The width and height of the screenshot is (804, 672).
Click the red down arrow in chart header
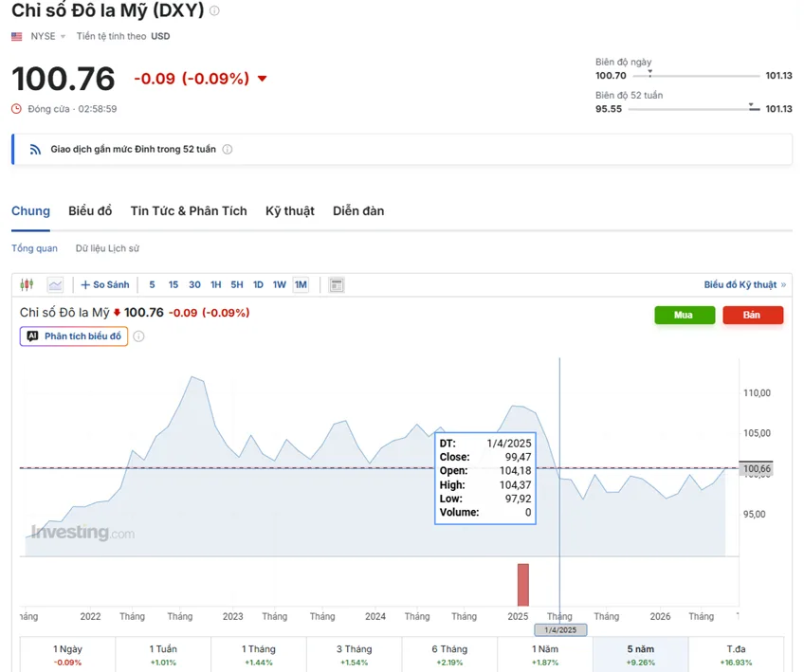(x=117, y=312)
